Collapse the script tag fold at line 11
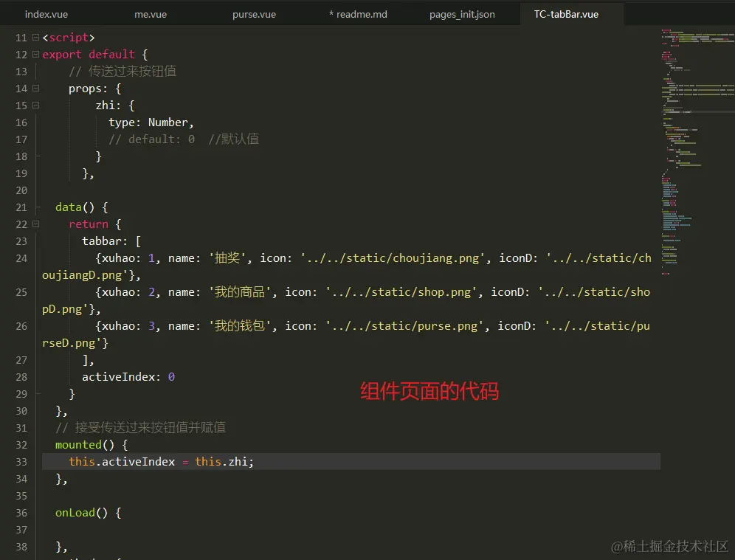The width and height of the screenshot is (735, 560). (35, 38)
